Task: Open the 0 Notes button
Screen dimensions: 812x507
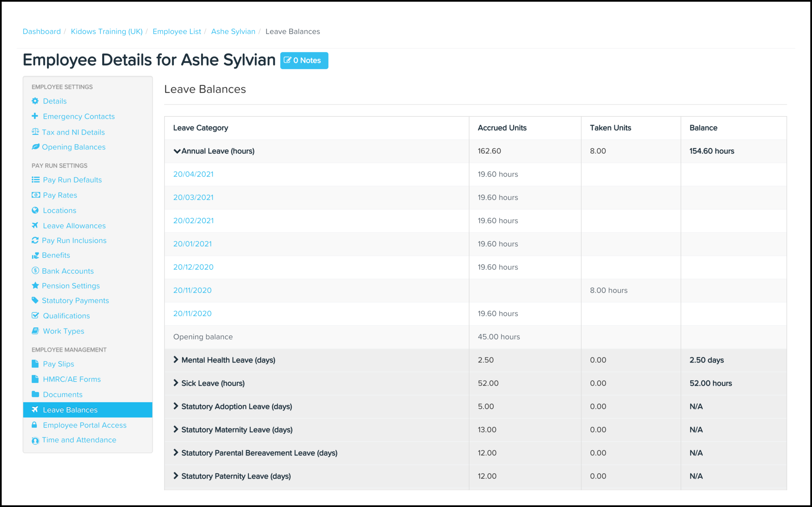Action: coord(304,61)
